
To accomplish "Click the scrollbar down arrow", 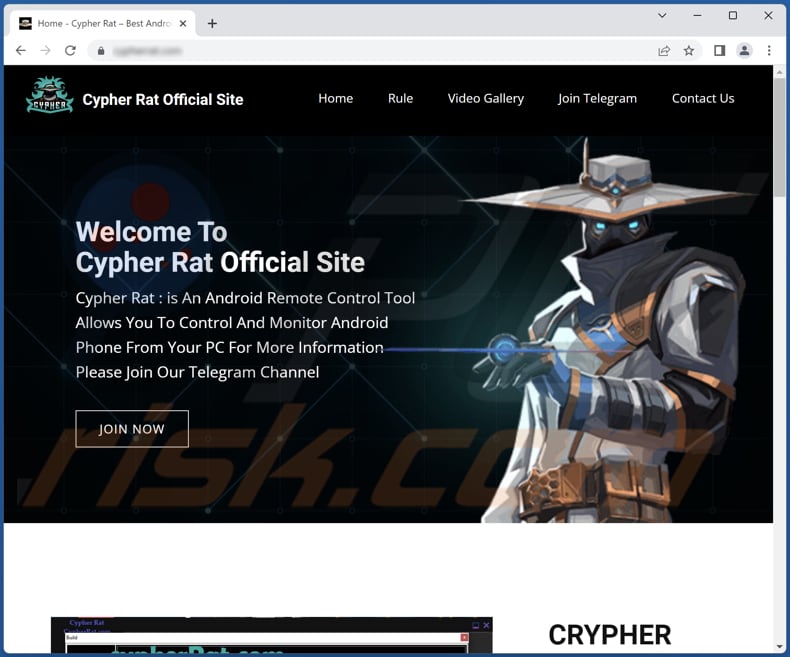I will click(779, 646).
